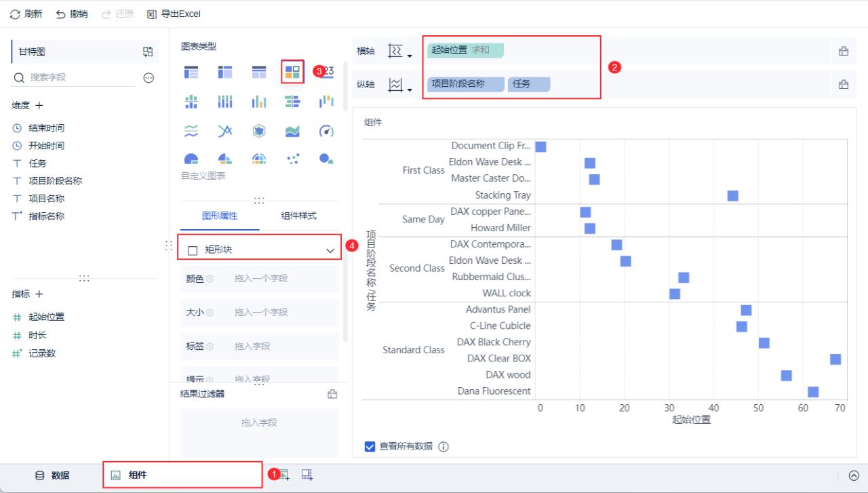Image resolution: width=868 pixels, height=493 pixels.
Task: Open the horizontal axis settings dropdown
Action: [400, 52]
